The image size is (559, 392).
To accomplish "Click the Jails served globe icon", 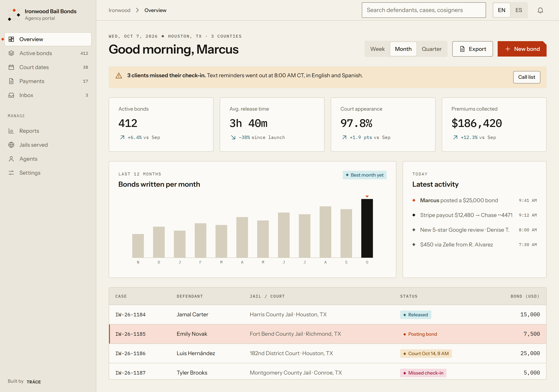I will point(11,145).
